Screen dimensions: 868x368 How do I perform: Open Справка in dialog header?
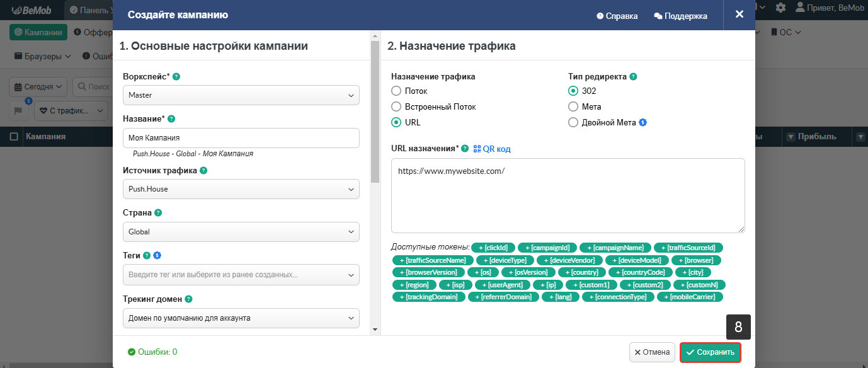coord(617,16)
